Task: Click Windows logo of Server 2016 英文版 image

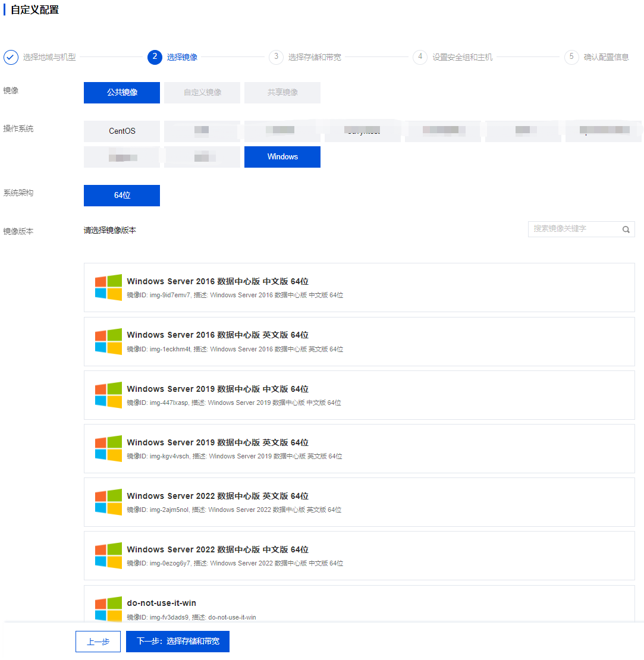Action: point(109,341)
